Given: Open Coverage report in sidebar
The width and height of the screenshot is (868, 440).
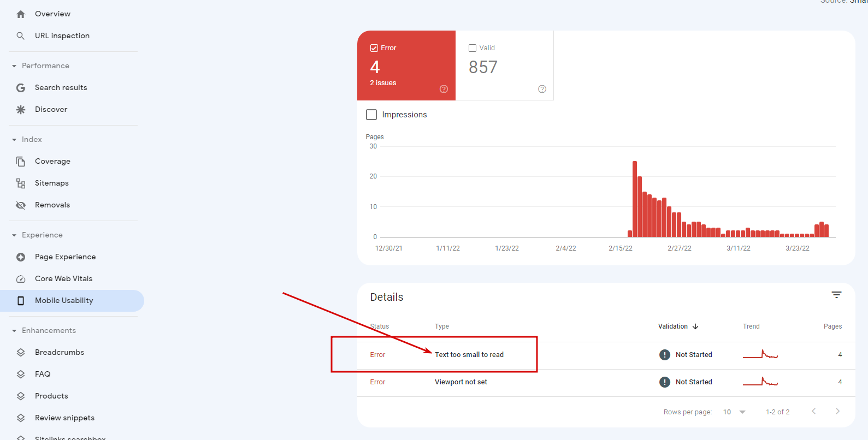Looking at the screenshot, I should coord(52,162).
